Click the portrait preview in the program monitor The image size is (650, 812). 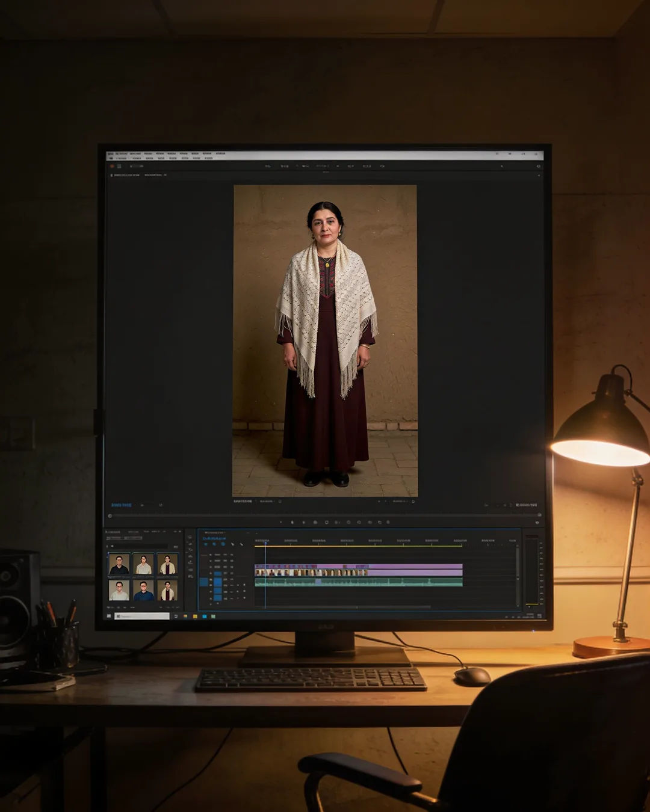tap(325, 340)
